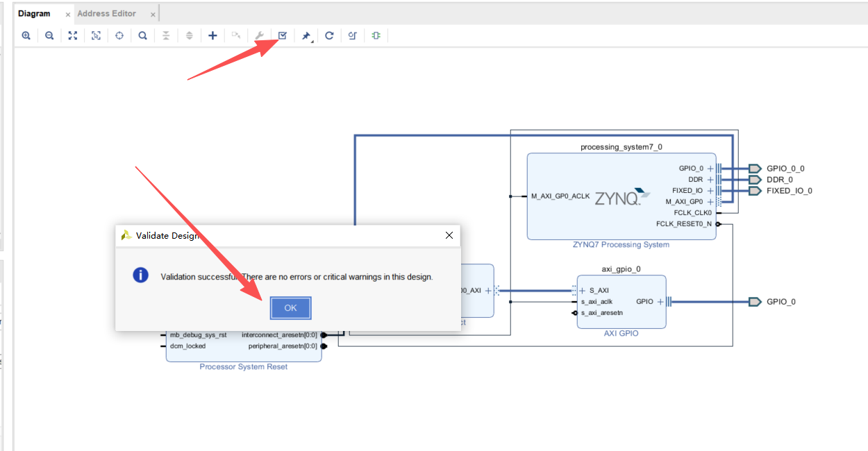Click the Regenerate Layout refresh icon
Viewport: 868px width, 451px height.
tap(329, 35)
